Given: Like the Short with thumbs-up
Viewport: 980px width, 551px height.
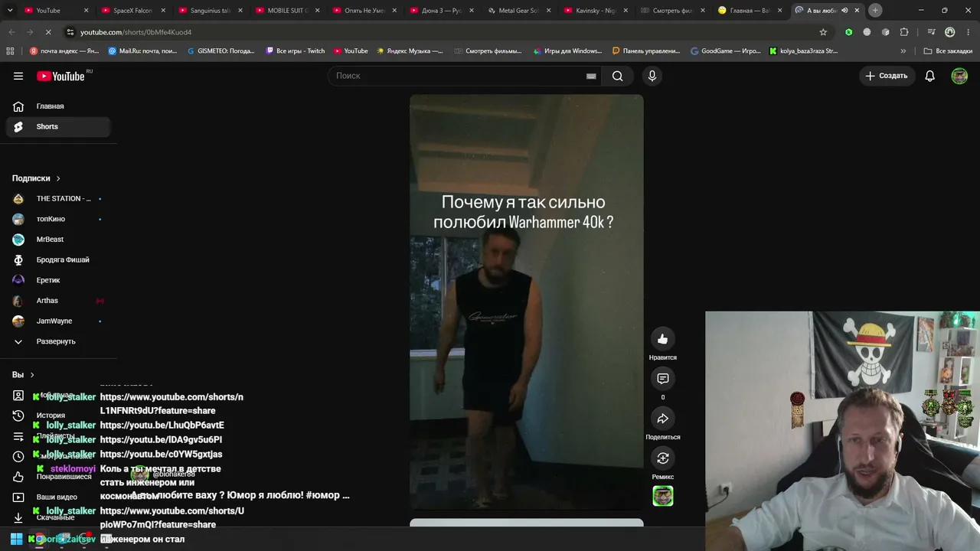Looking at the screenshot, I should (x=663, y=339).
